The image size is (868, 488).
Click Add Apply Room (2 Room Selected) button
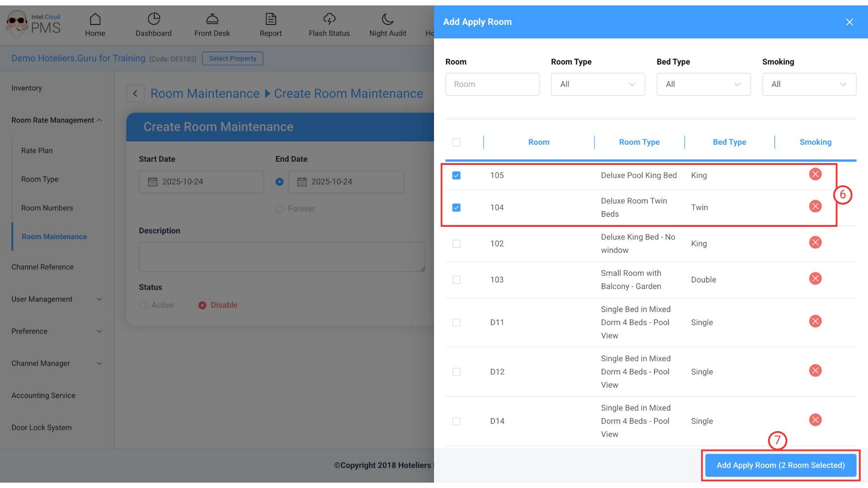click(780, 465)
